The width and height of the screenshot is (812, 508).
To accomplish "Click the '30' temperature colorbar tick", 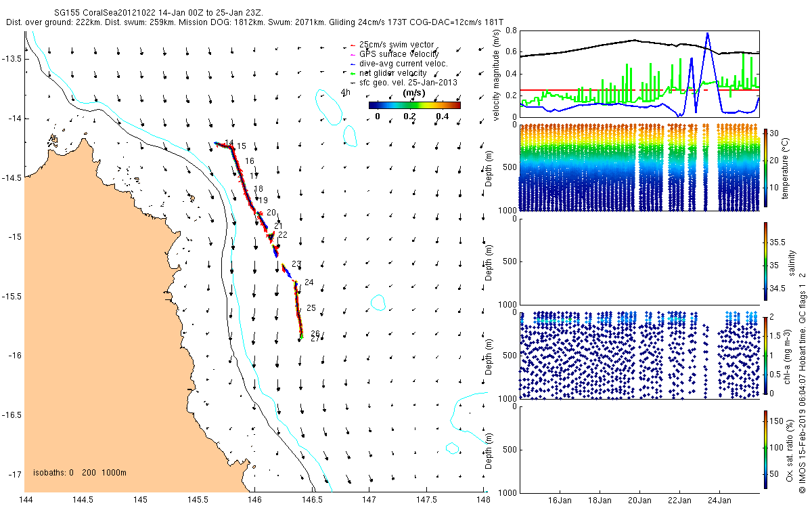I will (774, 132).
